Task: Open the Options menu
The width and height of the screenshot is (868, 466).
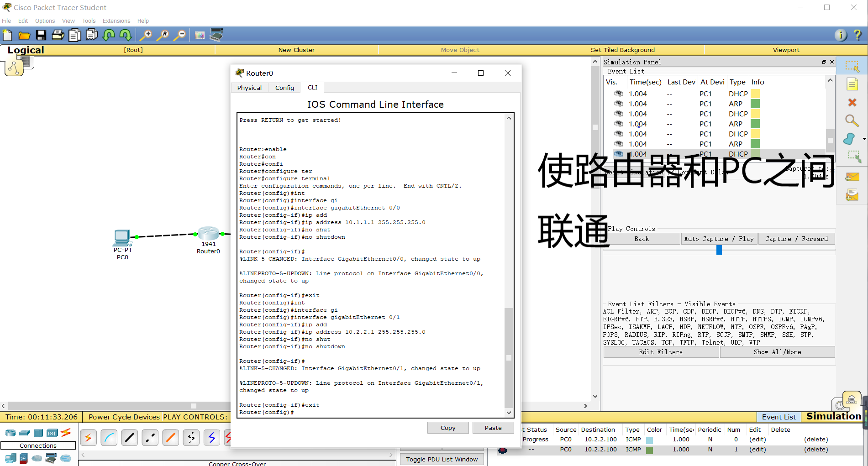Action: tap(45, 21)
